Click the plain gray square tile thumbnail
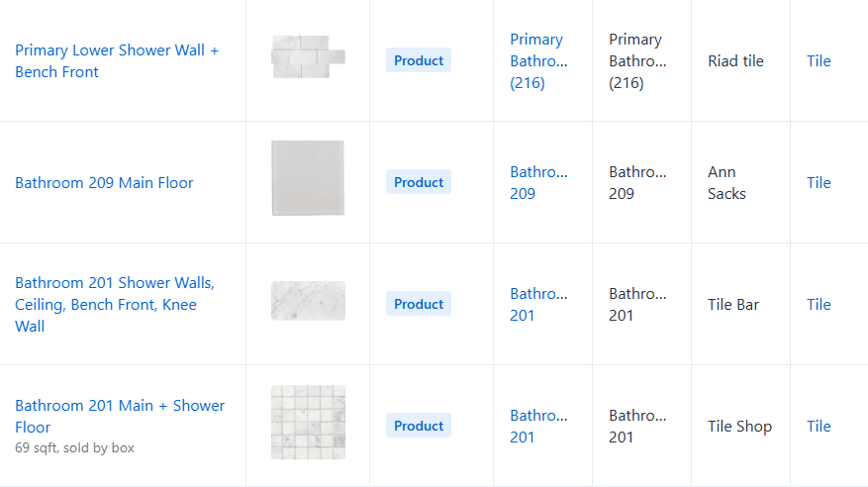868x487 pixels. 308,178
